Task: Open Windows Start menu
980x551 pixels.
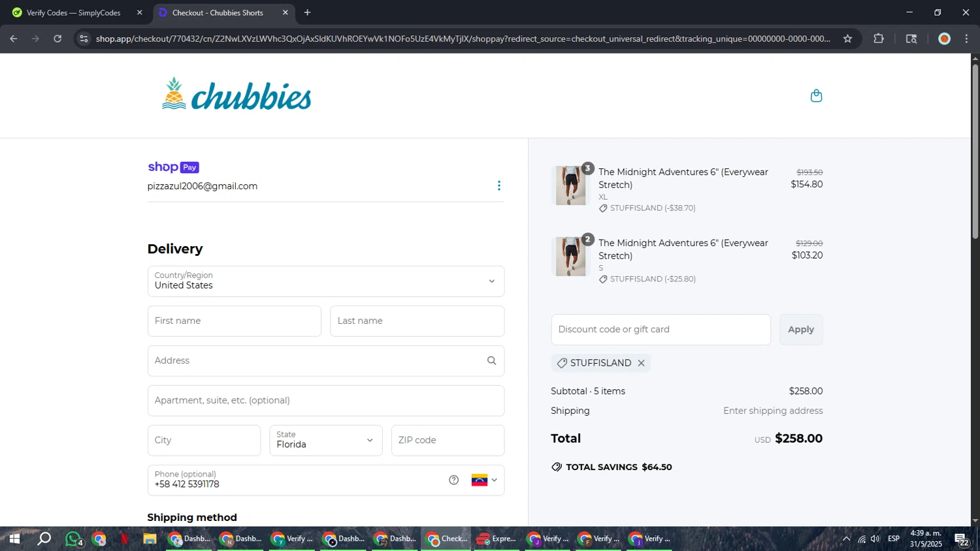Action: pyautogui.click(x=14, y=539)
